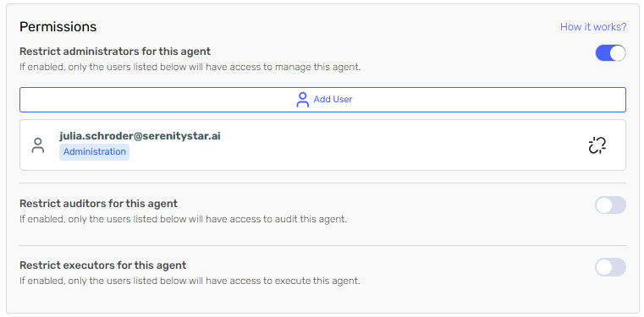Viewport: 644px width, 317px height.
Task: Click the divider line above Restrict auditors
Action: (x=322, y=183)
